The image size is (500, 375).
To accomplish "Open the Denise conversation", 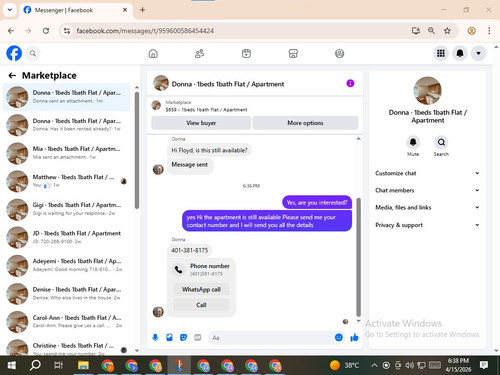I will tap(66, 294).
